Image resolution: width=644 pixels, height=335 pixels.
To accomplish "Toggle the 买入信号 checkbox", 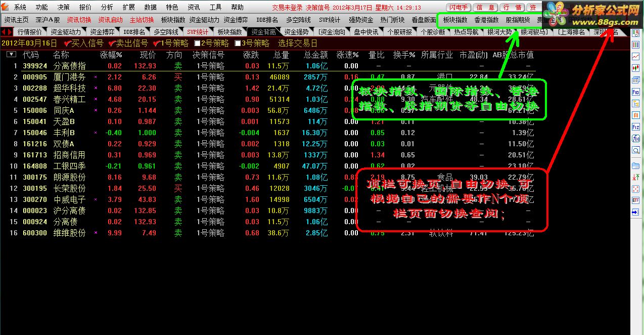I will (x=68, y=43).
